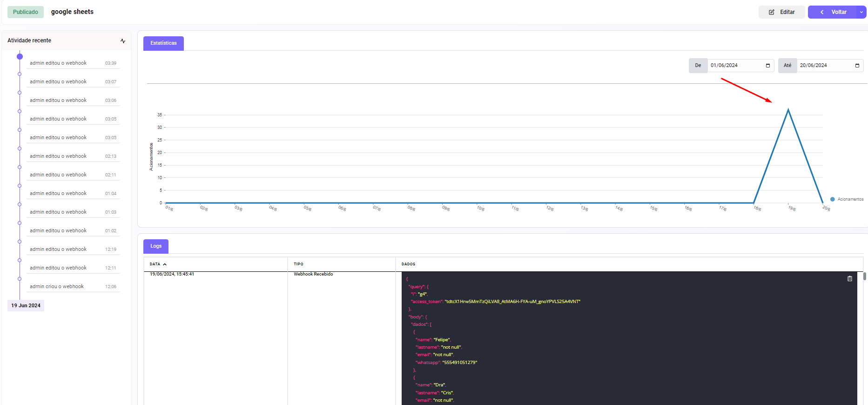Click the Até date field 20/06/2024
Viewport: 868px width, 405px height.
[x=825, y=66]
